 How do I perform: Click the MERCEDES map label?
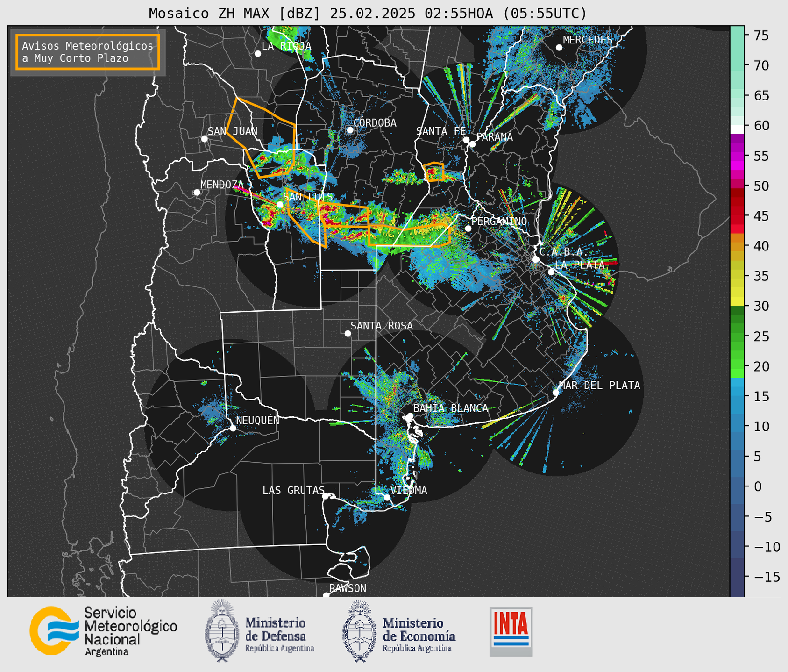point(588,40)
